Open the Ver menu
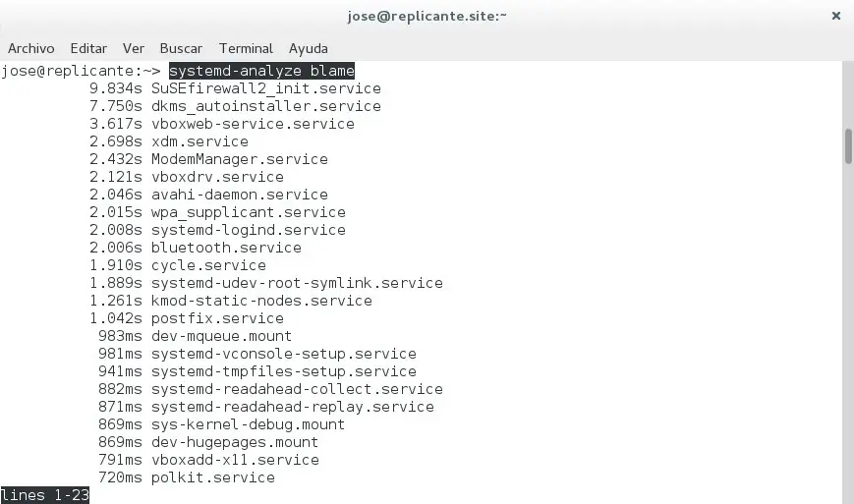 [x=134, y=48]
